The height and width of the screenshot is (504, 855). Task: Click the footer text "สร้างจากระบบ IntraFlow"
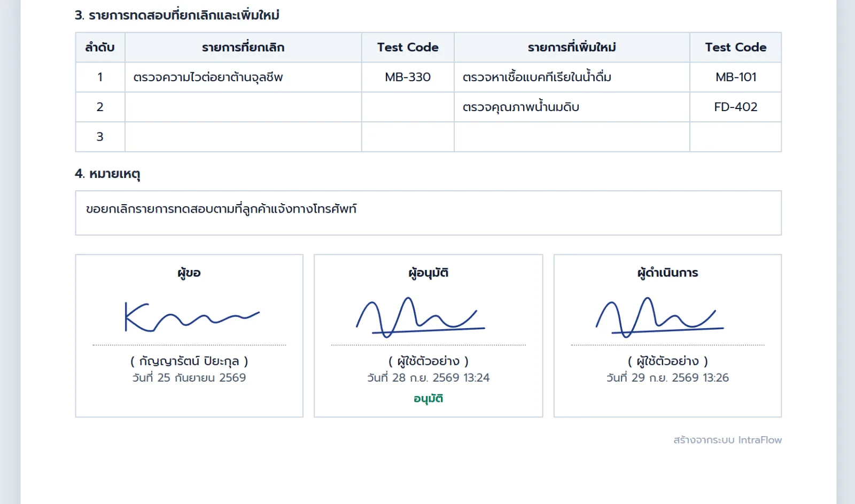pos(728,440)
